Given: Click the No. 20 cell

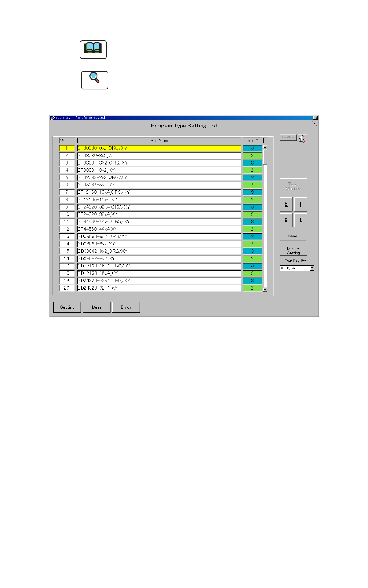Looking at the screenshot, I should point(67,288).
